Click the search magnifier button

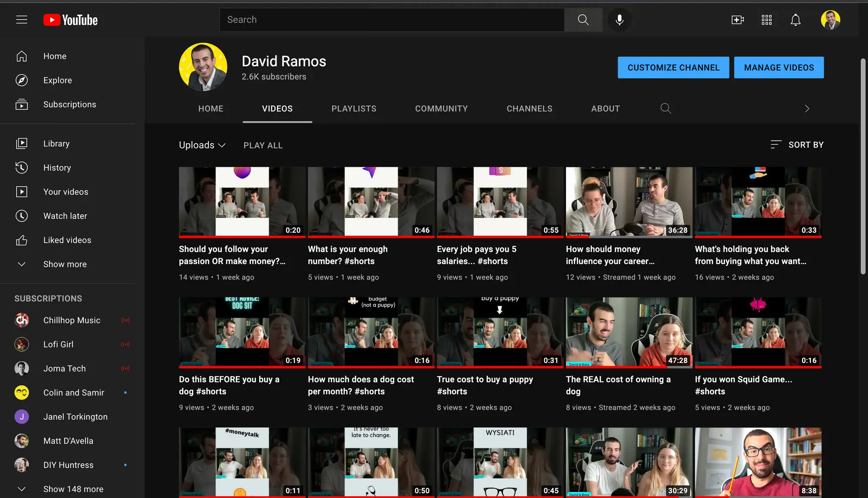[583, 20]
